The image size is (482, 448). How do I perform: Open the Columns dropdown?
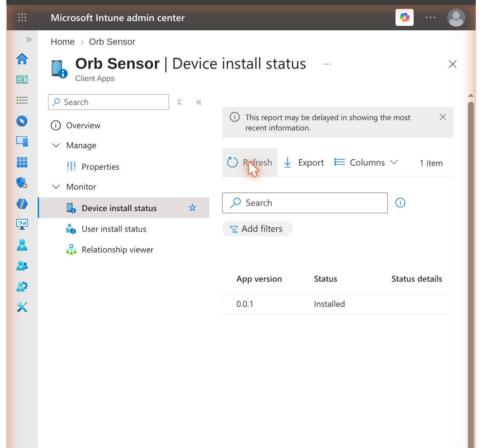coord(366,163)
